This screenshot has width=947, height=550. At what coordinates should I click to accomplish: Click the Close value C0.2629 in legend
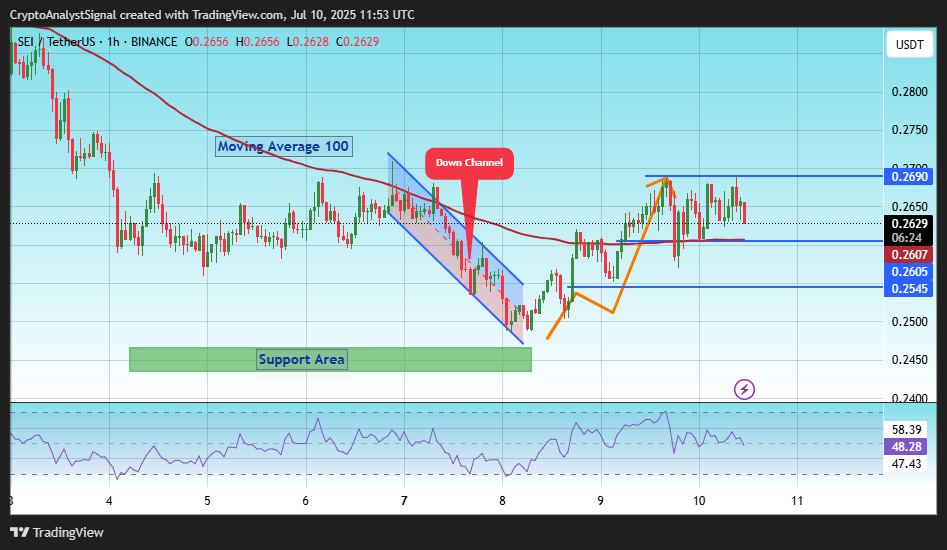358,42
